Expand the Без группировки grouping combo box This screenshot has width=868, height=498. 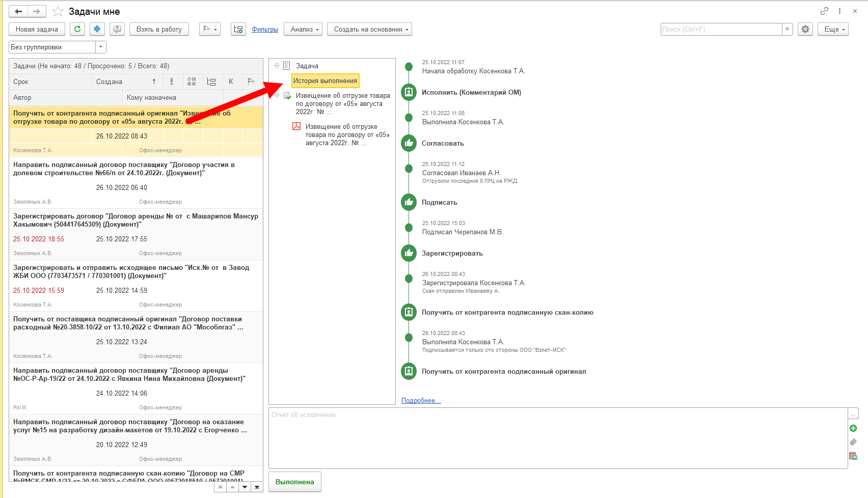pos(101,47)
